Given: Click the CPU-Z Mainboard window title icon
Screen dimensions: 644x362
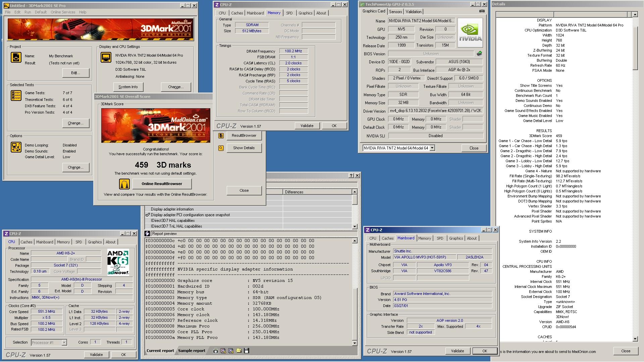Looking at the screenshot, I should [368, 230].
